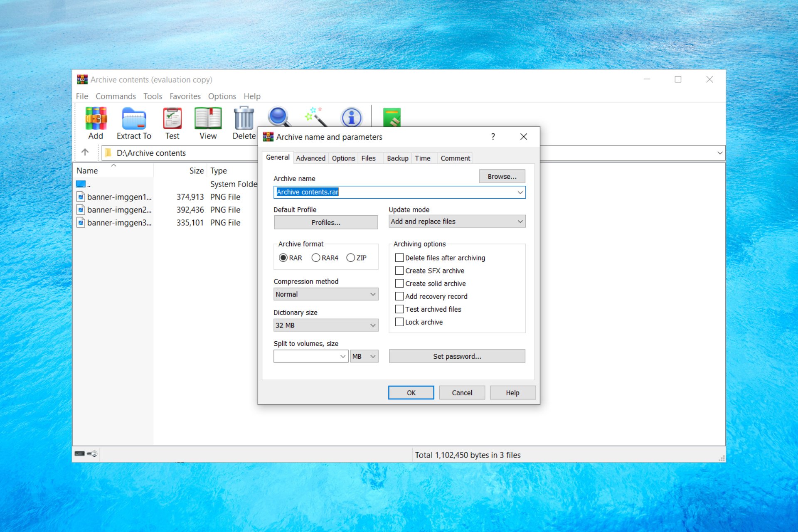Click the Set password button
Image resolution: width=798 pixels, height=532 pixels.
(456, 356)
